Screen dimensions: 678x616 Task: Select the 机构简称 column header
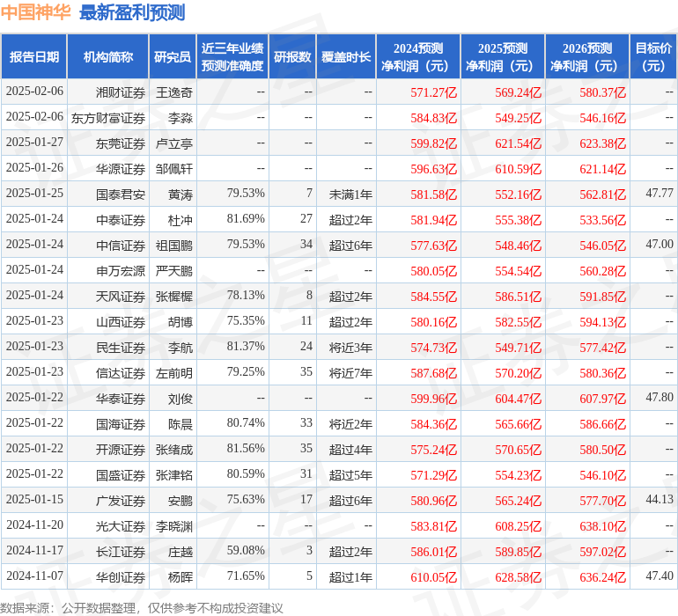click(108, 56)
